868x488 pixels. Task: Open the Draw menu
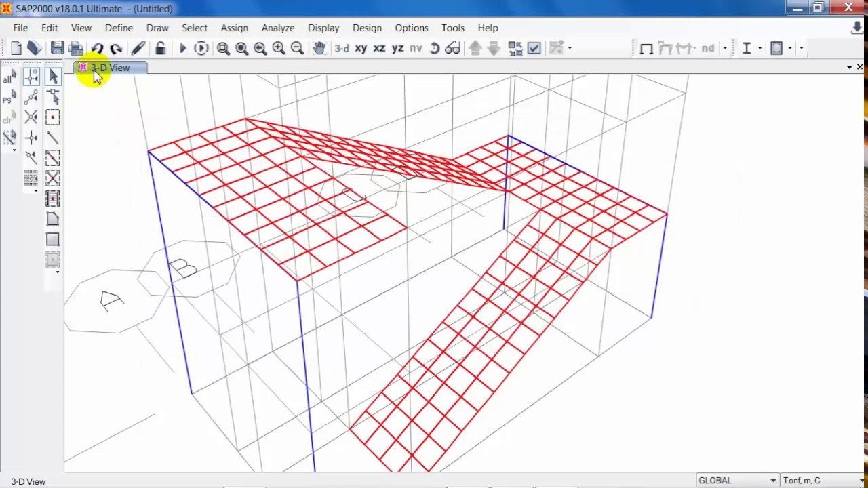pos(157,28)
